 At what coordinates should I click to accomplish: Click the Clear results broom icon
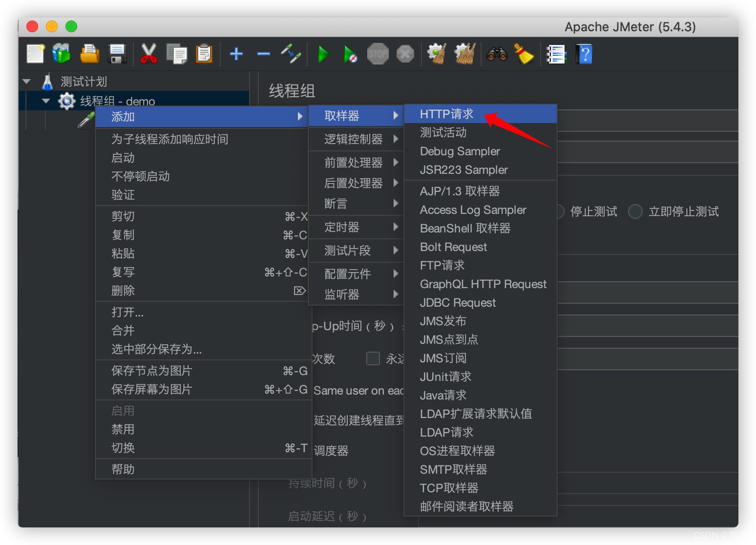coord(437,54)
